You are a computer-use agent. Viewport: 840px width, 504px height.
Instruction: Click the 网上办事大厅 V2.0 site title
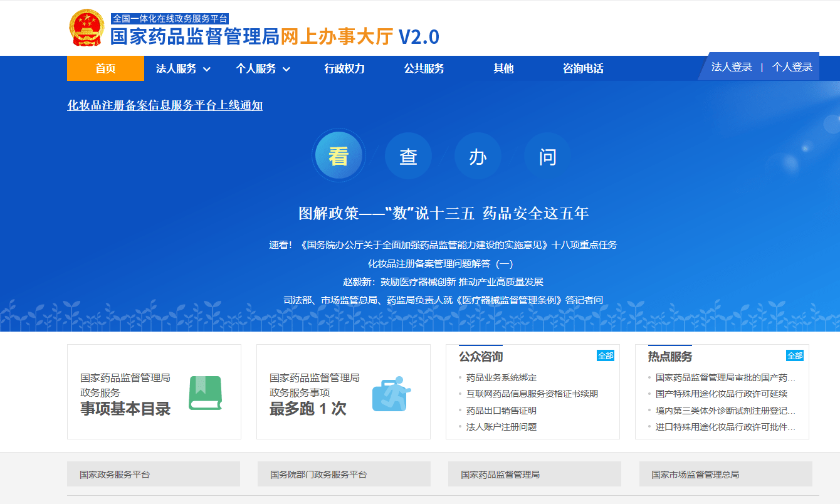360,37
